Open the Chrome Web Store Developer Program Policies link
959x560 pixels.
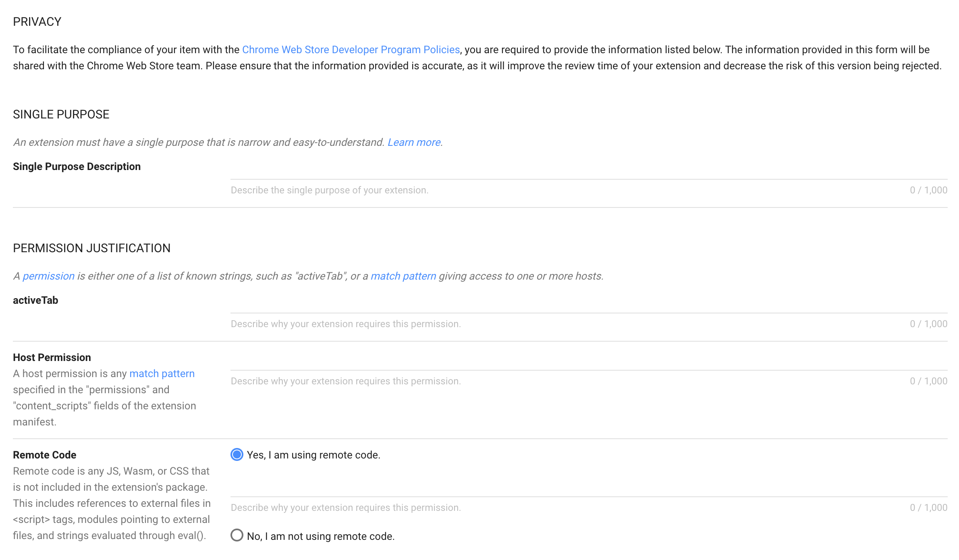pos(351,49)
